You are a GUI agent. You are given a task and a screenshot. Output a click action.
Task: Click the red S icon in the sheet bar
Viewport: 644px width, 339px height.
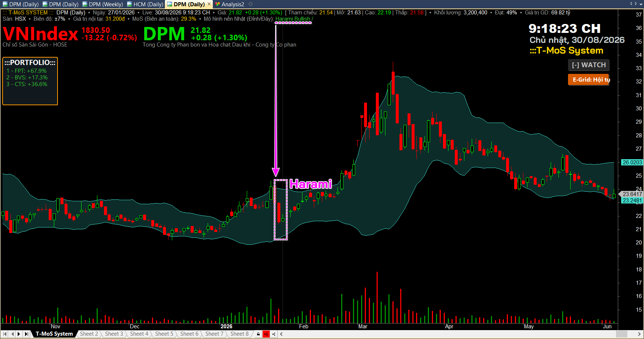click(x=266, y=334)
